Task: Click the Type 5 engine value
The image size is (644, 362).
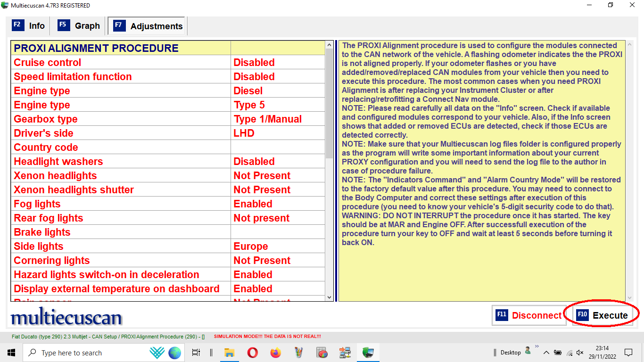Action: pyautogui.click(x=249, y=105)
